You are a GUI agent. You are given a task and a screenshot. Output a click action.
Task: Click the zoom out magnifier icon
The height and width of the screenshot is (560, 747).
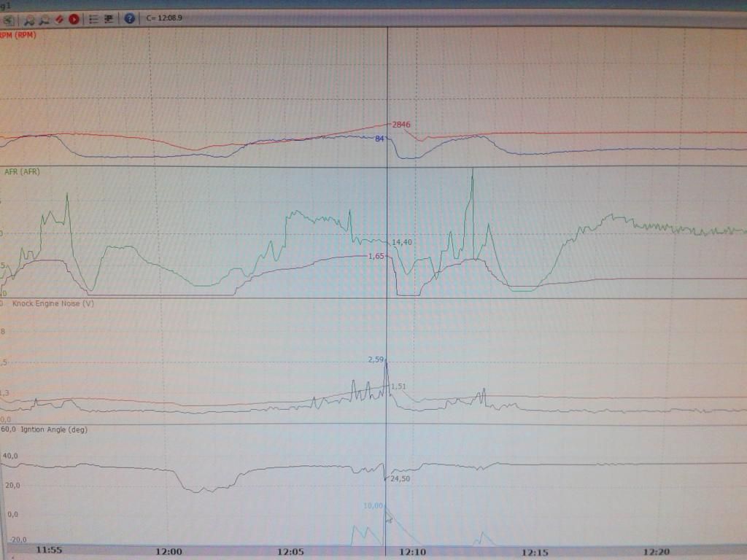click(x=44, y=19)
